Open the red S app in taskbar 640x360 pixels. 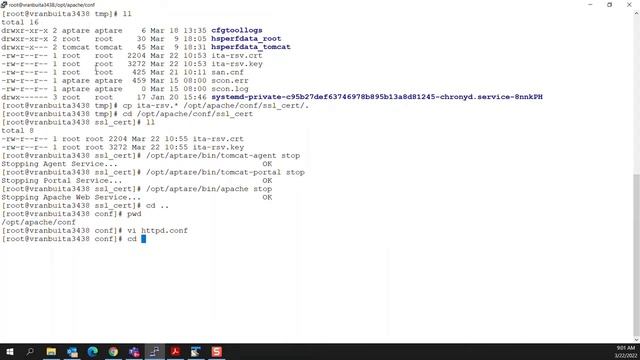click(x=217, y=351)
